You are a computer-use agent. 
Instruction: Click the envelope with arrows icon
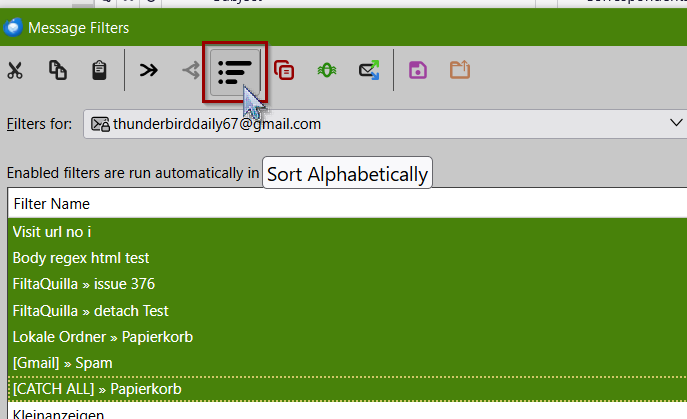tap(369, 70)
